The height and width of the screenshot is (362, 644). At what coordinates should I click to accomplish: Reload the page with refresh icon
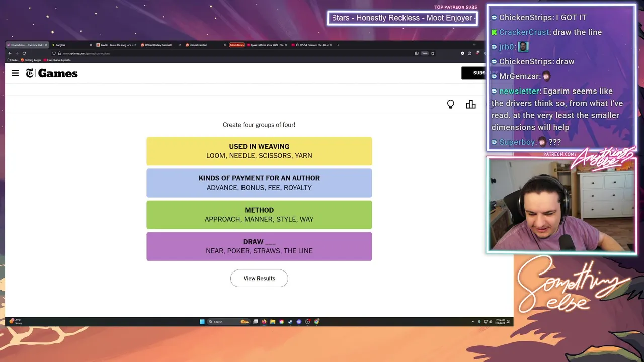tap(24, 53)
